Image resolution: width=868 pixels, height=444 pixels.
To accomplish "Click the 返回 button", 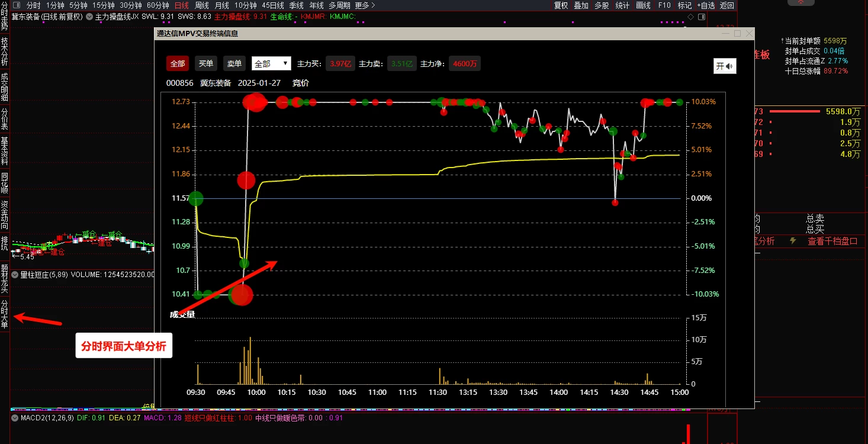I will point(726,5).
